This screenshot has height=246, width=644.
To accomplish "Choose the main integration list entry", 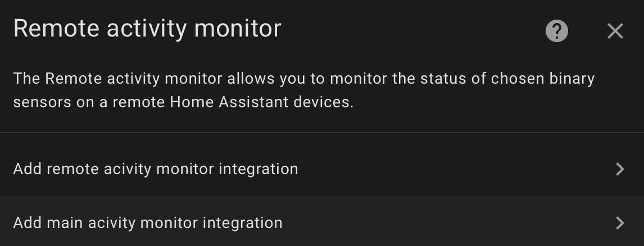I will pyautogui.click(x=322, y=222).
